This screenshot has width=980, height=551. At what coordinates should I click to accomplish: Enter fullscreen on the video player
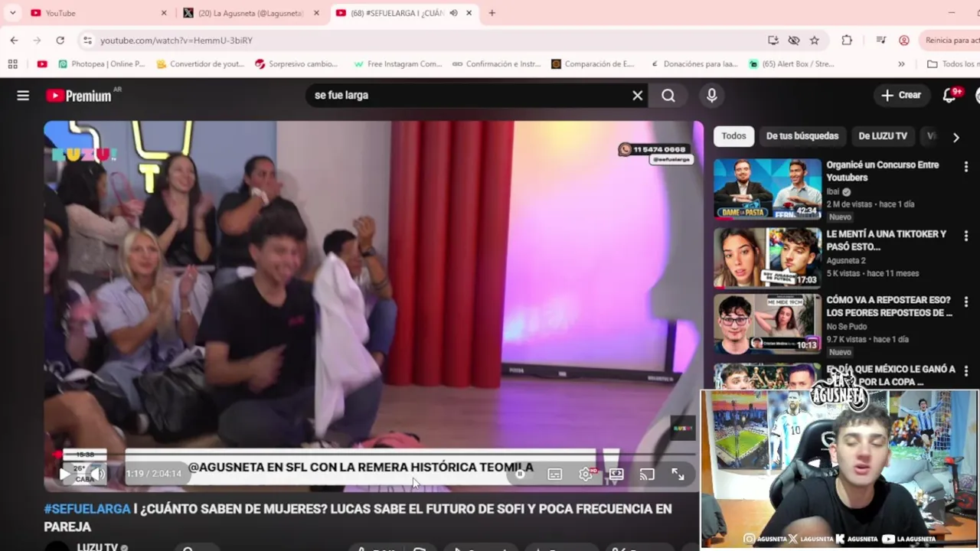coord(678,474)
